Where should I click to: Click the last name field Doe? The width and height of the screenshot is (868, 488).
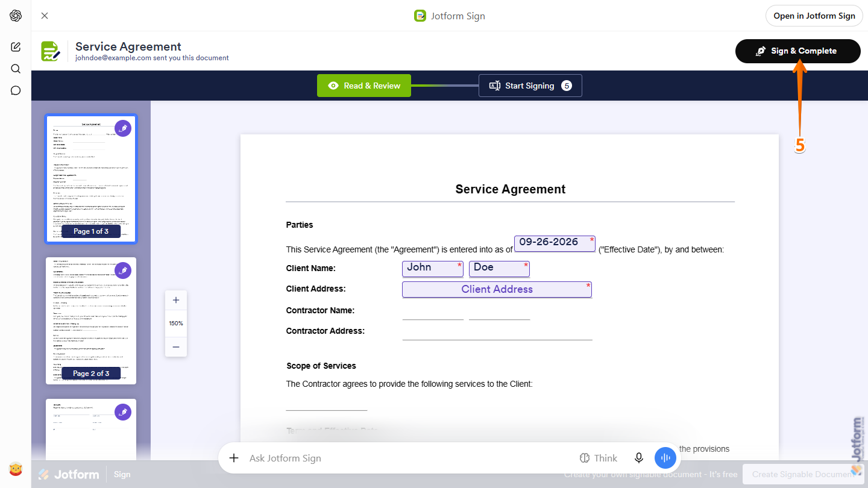[499, 269]
